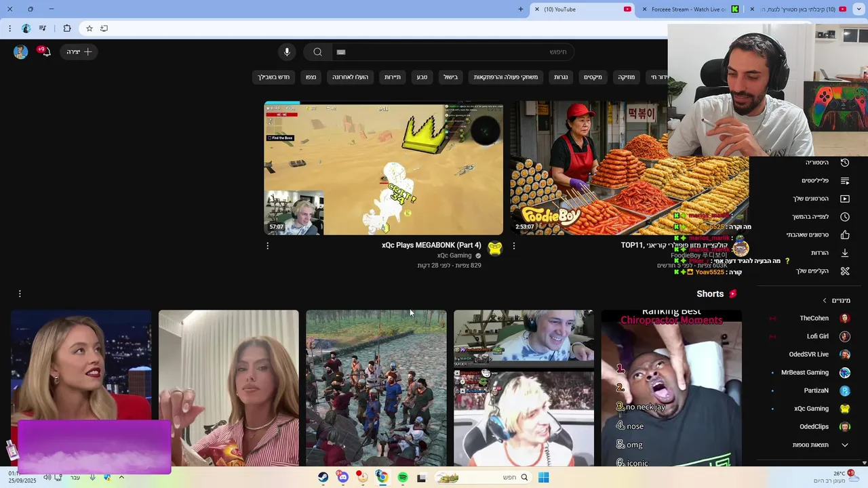Expand hidden system tray icons chevron
Image resolution: width=868 pixels, height=488 pixels.
(x=121, y=477)
